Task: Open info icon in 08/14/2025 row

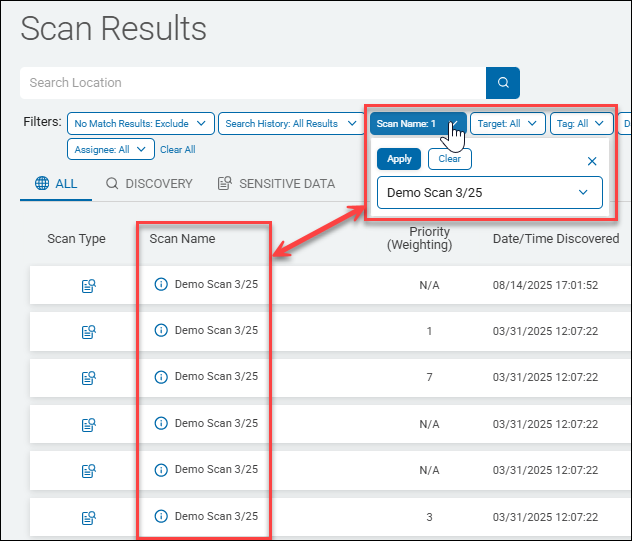Action: pyautogui.click(x=161, y=284)
